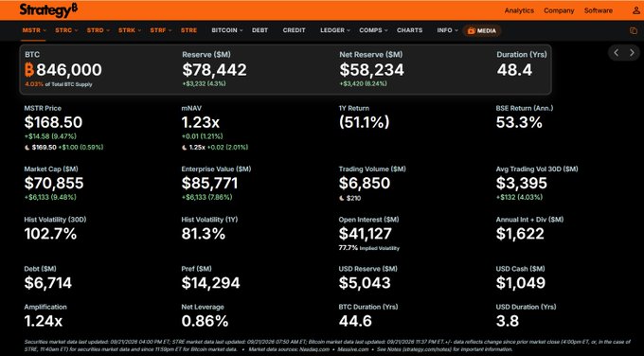This screenshot has width=644, height=356.
Task: Select the Trading Volume value $6,850
Action: pyautogui.click(x=365, y=183)
